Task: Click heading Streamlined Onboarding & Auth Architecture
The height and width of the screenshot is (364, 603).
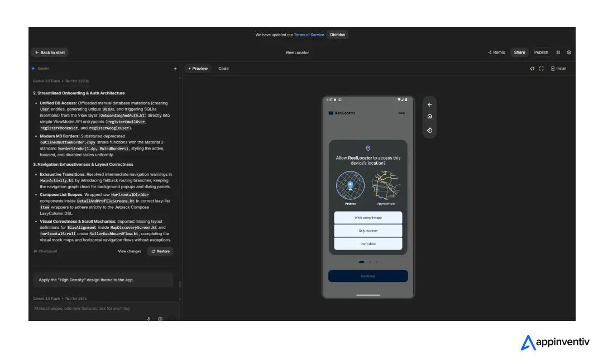Action: (x=79, y=93)
